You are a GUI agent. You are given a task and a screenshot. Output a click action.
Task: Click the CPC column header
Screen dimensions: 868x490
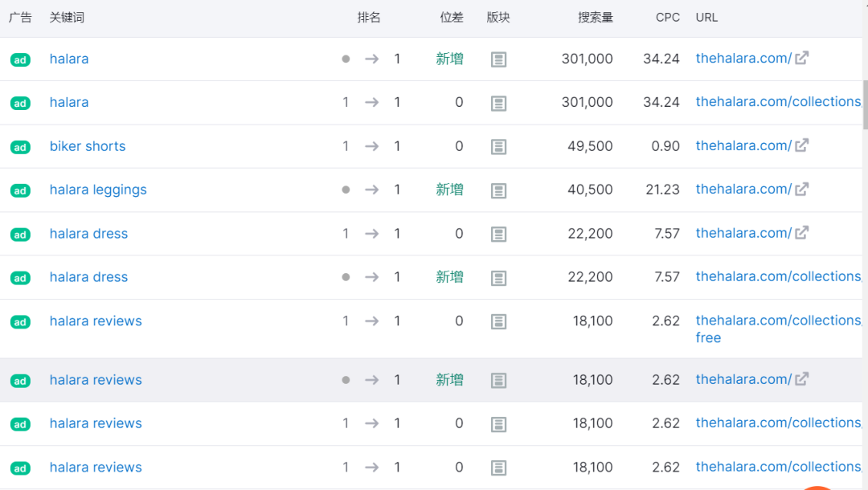[x=667, y=17]
